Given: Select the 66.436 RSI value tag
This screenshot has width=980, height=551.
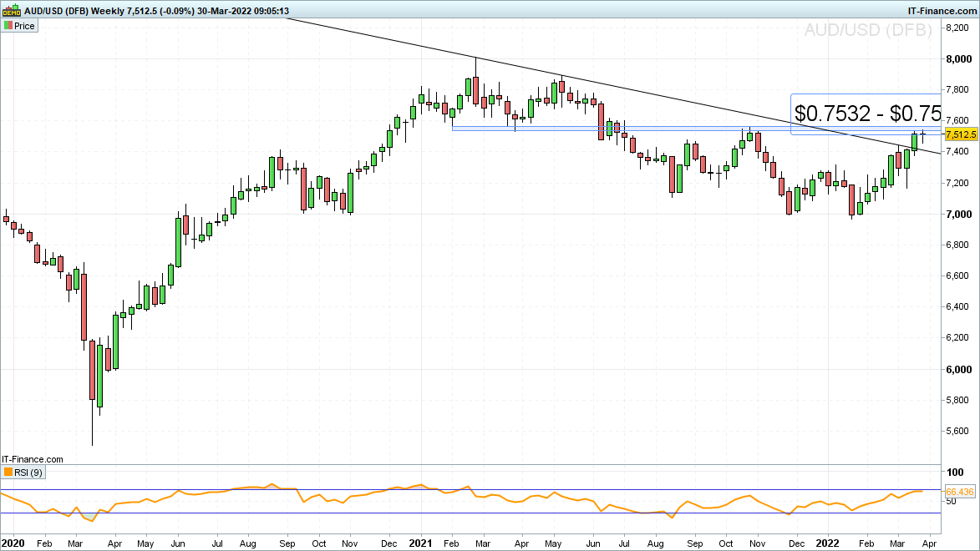Looking at the screenshot, I should pos(959,492).
